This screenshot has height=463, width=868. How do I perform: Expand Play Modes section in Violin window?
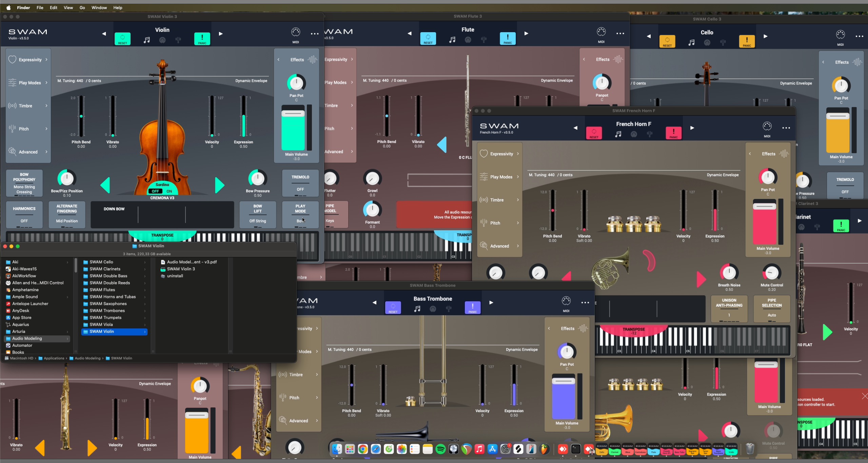pos(28,83)
